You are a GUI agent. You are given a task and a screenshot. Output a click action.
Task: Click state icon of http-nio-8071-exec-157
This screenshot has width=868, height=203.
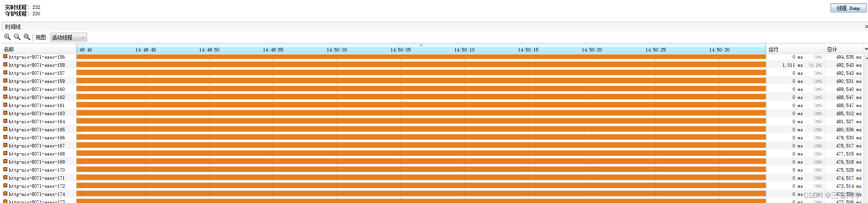click(6, 73)
